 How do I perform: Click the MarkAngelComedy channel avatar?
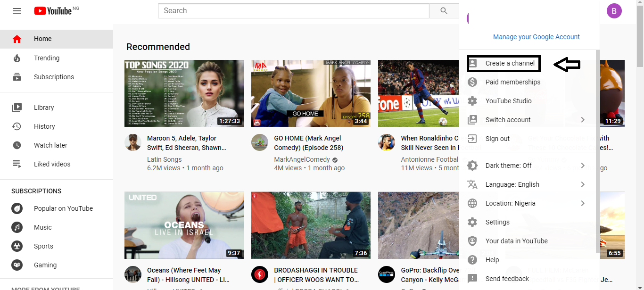point(260,142)
